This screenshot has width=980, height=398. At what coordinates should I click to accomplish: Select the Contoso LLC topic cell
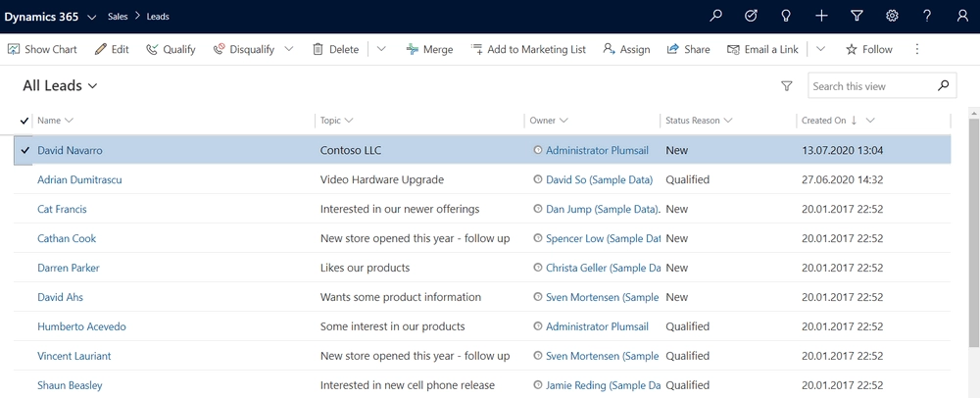[x=351, y=151]
